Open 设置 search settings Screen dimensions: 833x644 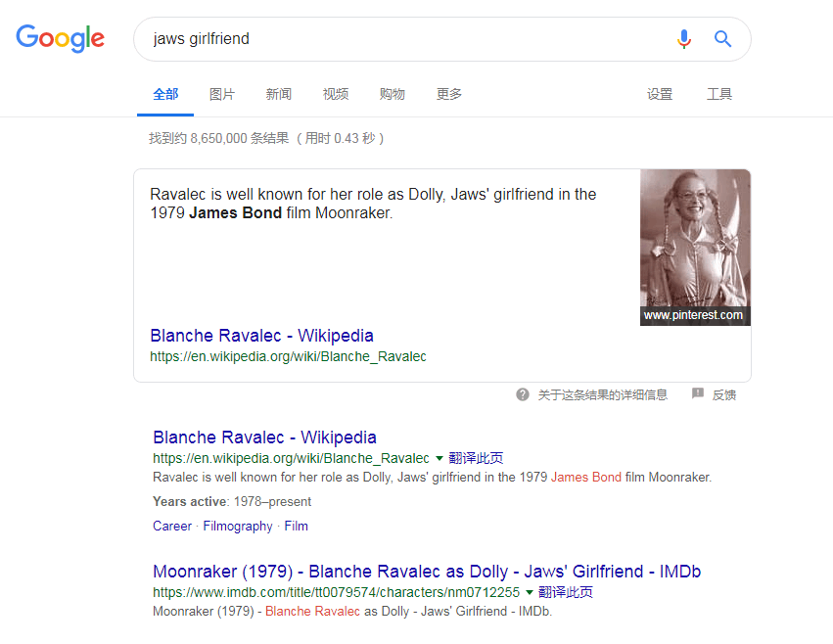click(660, 94)
